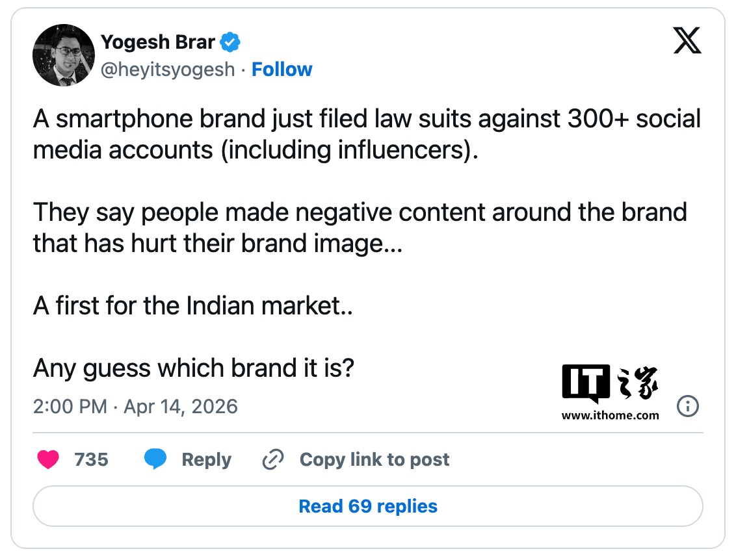This screenshot has width=736, height=560.
Task: Open the 2:00 PM Apr 14, 2026 timestamp
Action: point(135,407)
